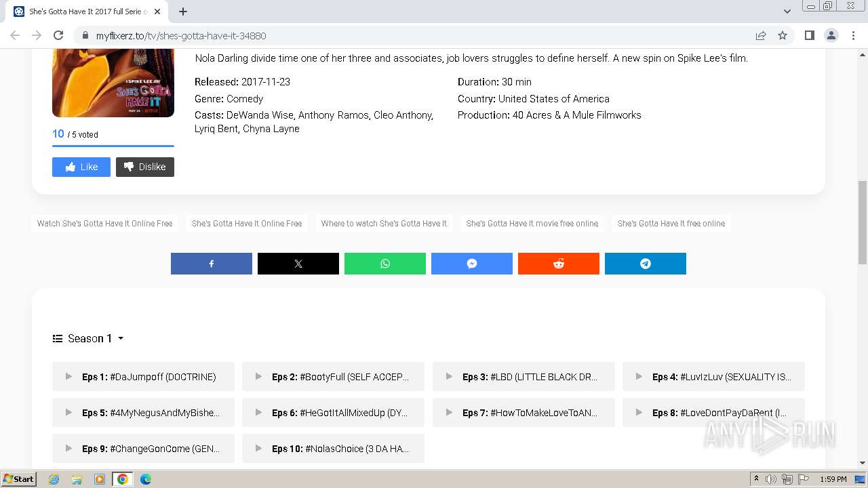The height and width of the screenshot is (488, 868).
Task: Open File Explorer from taskbar
Action: click(77, 479)
